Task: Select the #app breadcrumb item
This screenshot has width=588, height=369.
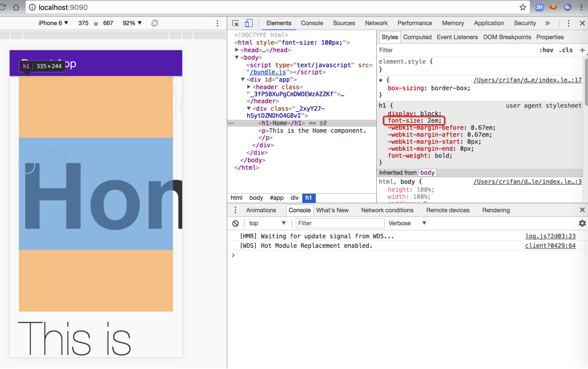Action: [277, 198]
